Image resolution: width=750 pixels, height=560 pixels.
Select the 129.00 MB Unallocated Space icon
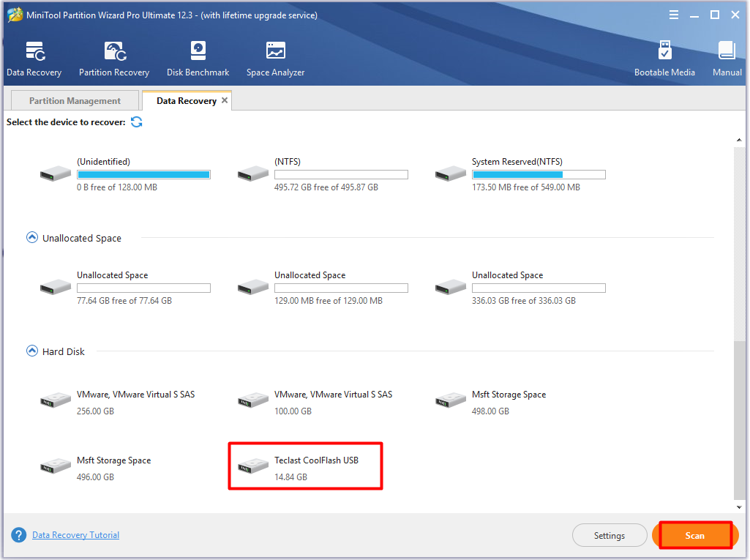tap(253, 287)
